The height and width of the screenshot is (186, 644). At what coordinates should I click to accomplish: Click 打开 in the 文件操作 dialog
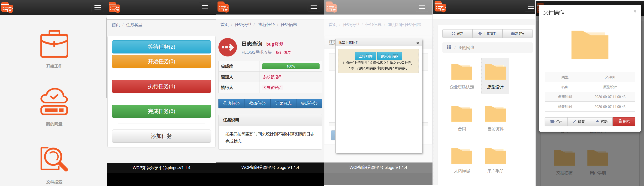(556, 122)
